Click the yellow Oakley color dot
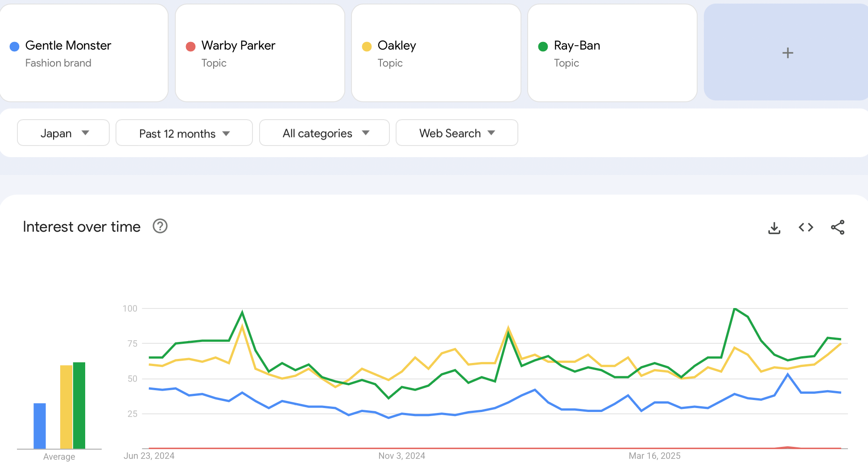Viewport: 868px width, 475px height. click(x=367, y=46)
